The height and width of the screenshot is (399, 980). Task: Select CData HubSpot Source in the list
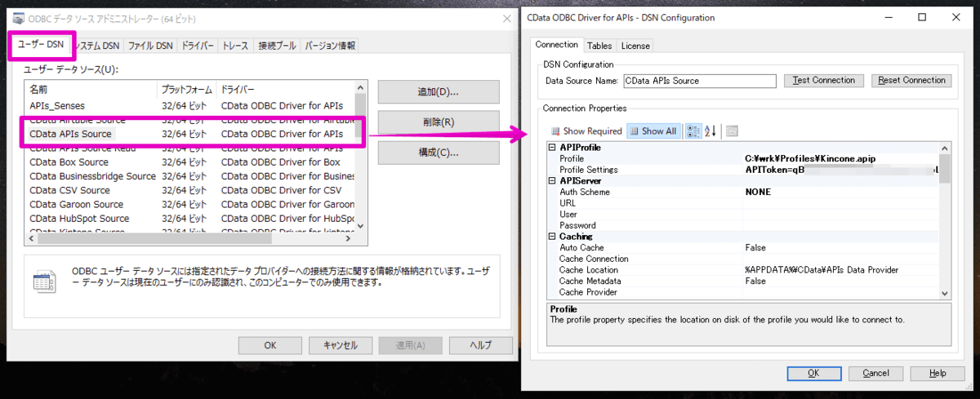[190, 219]
